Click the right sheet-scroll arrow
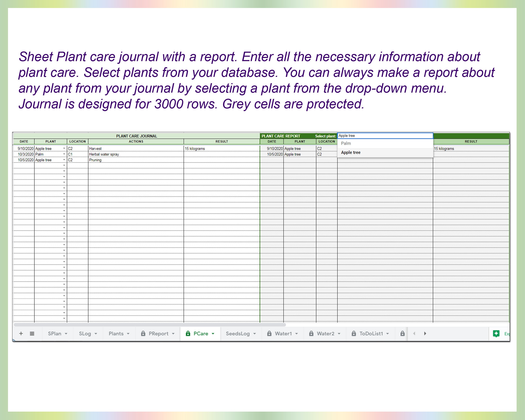 (x=425, y=333)
